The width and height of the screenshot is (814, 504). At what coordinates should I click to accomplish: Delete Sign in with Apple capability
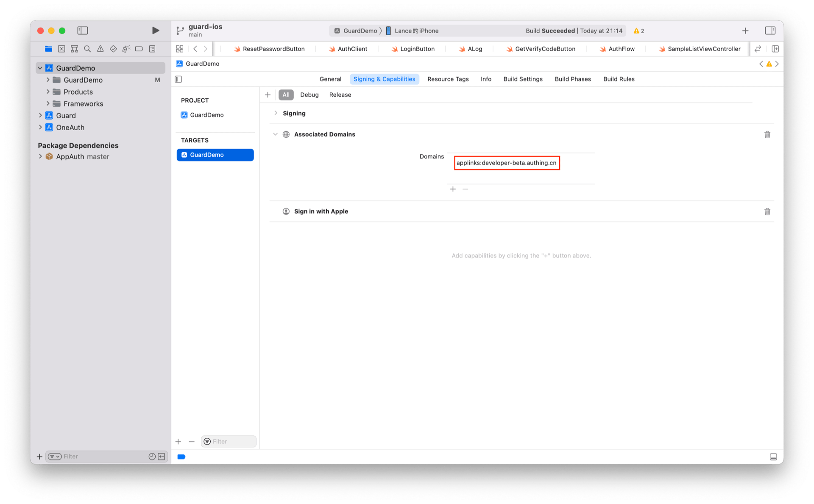click(767, 212)
